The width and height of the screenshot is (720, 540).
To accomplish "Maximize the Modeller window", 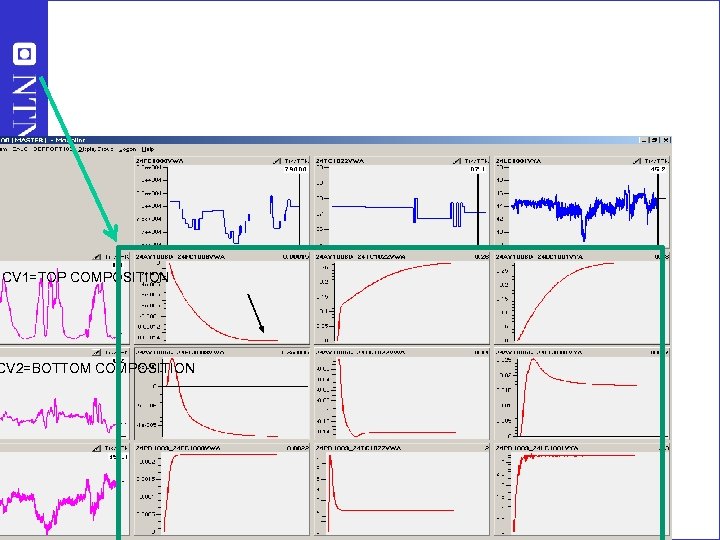I will [654, 140].
